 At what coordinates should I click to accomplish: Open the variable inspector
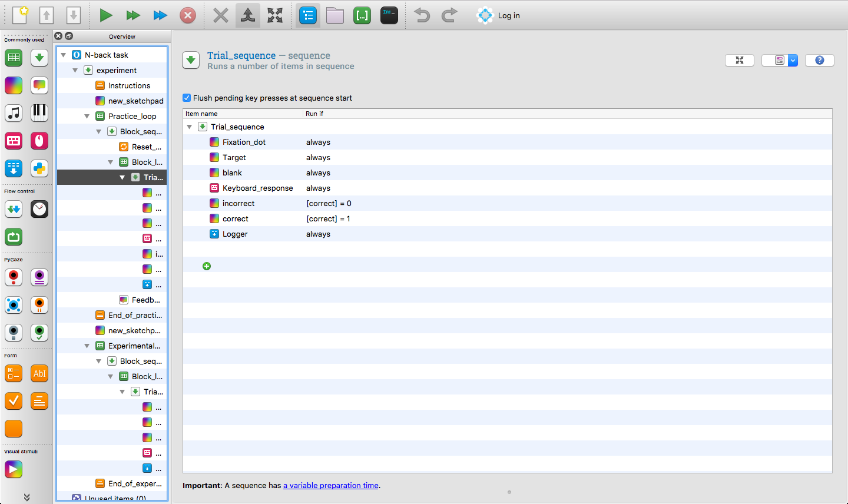(362, 15)
